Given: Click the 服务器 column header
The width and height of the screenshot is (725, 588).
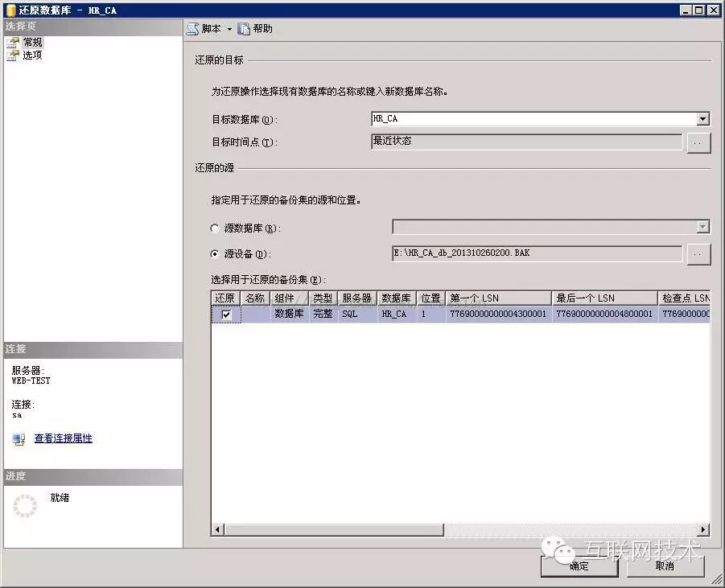Looking at the screenshot, I should (x=357, y=298).
